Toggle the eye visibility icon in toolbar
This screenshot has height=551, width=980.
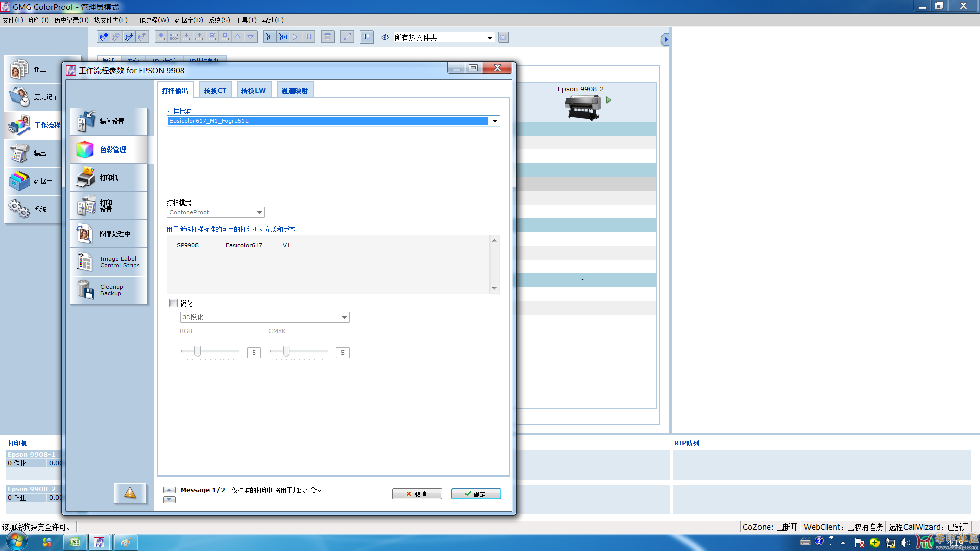click(x=385, y=37)
